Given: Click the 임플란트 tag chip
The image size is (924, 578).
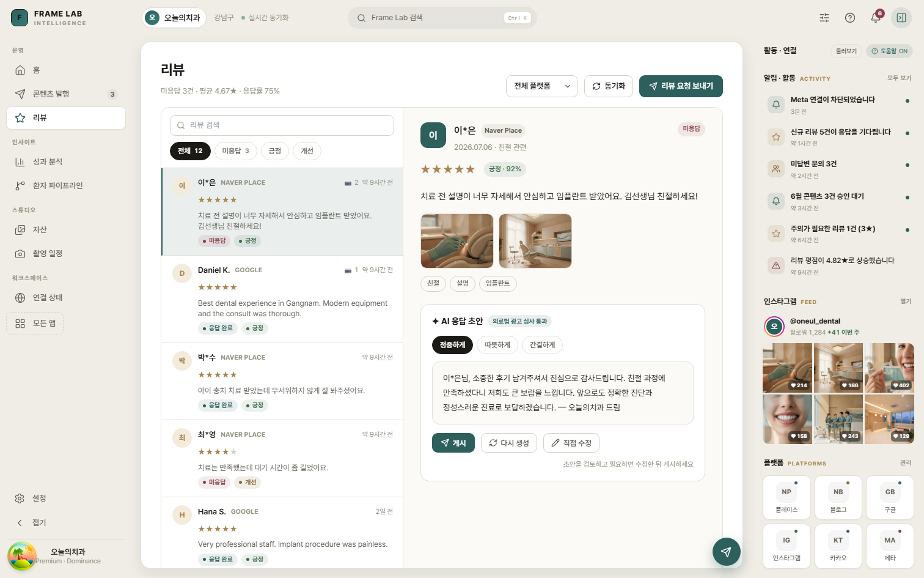Looking at the screenshot, I should [x=497, y=284].
